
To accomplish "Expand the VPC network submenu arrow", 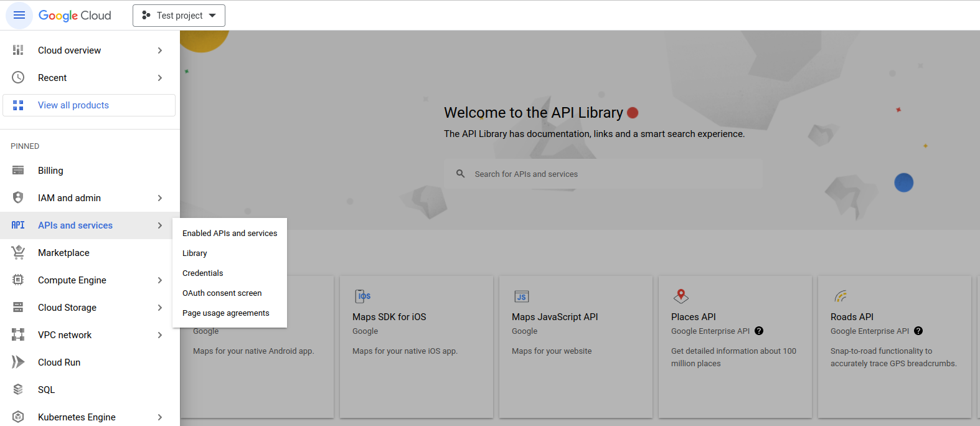I will coord(160,335).
